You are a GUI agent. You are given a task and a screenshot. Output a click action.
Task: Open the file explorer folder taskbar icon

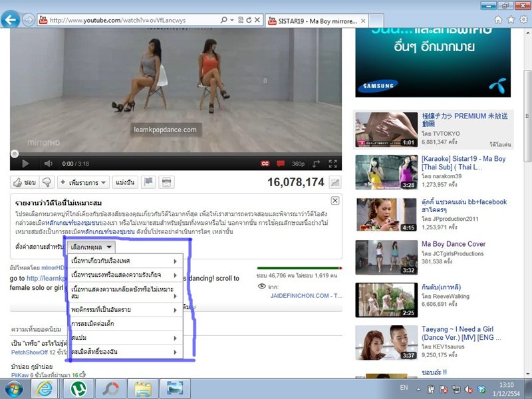click(143, 389)
